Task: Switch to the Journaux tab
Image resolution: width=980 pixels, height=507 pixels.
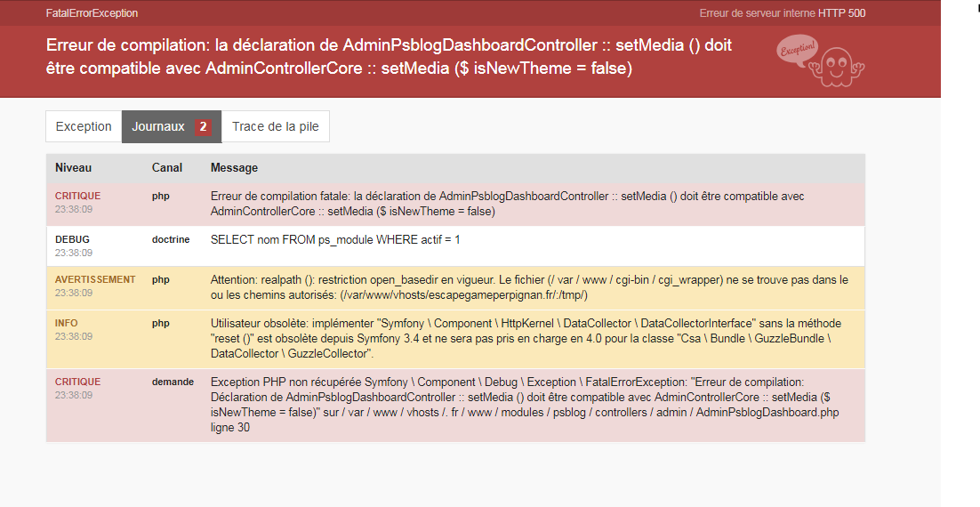Action: pyautogui.click(x=172, y=126)
